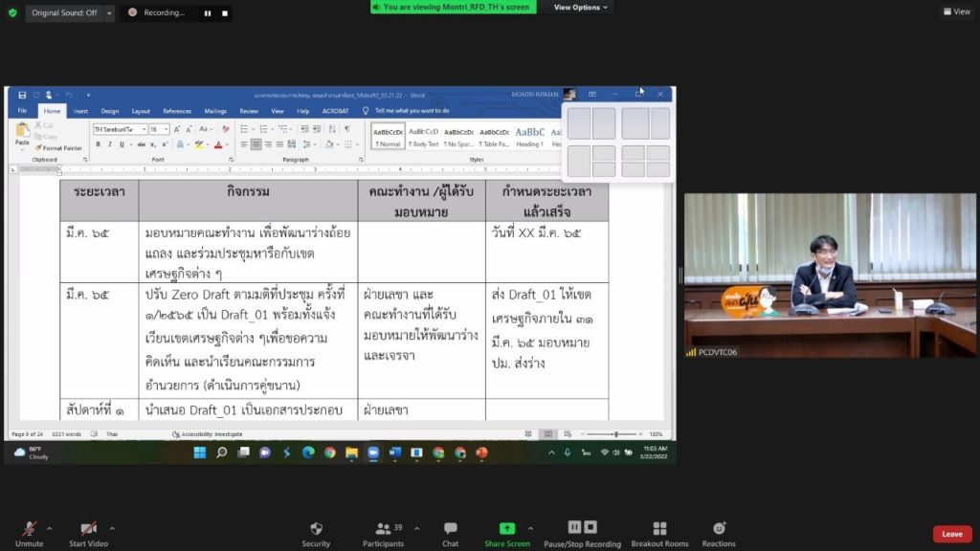Toggle strikethrough formatting in Word

tap(142, 144)
